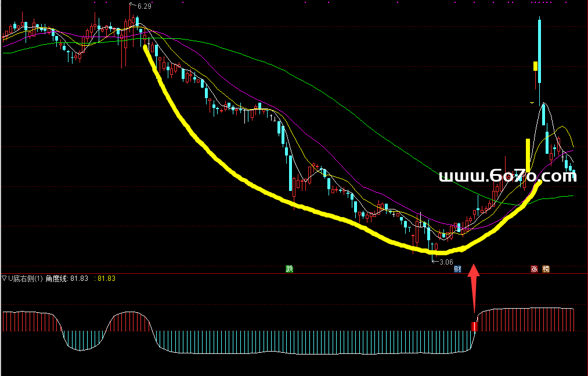Click the green 跌 event marker
588x376 pixels.
click(x=289, y=269)
